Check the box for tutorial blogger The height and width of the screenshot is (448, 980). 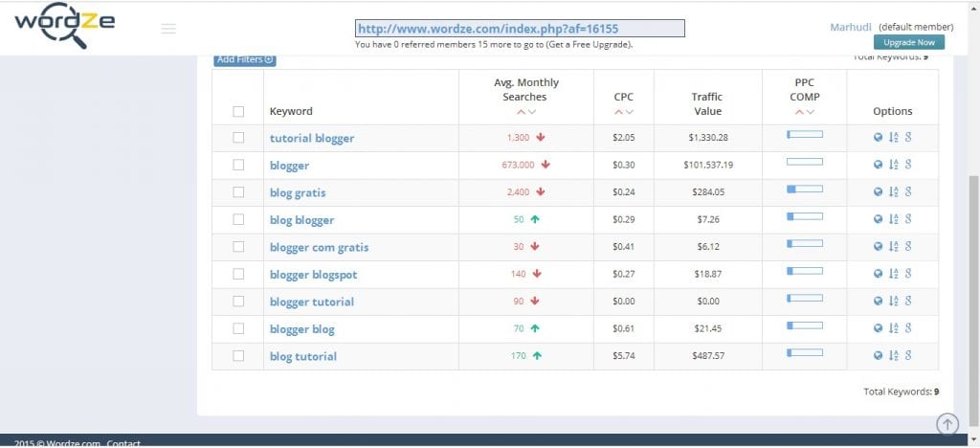click(238, 138)
